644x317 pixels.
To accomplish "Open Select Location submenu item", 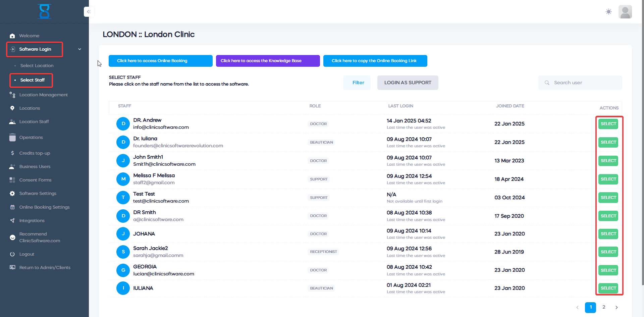I will [37, 66].
